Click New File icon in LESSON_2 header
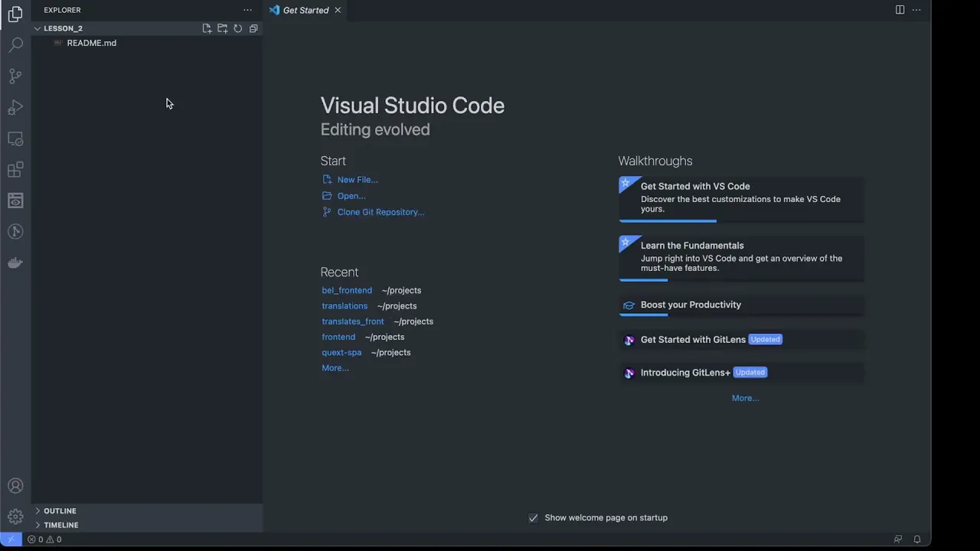This screenshot has height=551, width=980. tap(207, 28)
